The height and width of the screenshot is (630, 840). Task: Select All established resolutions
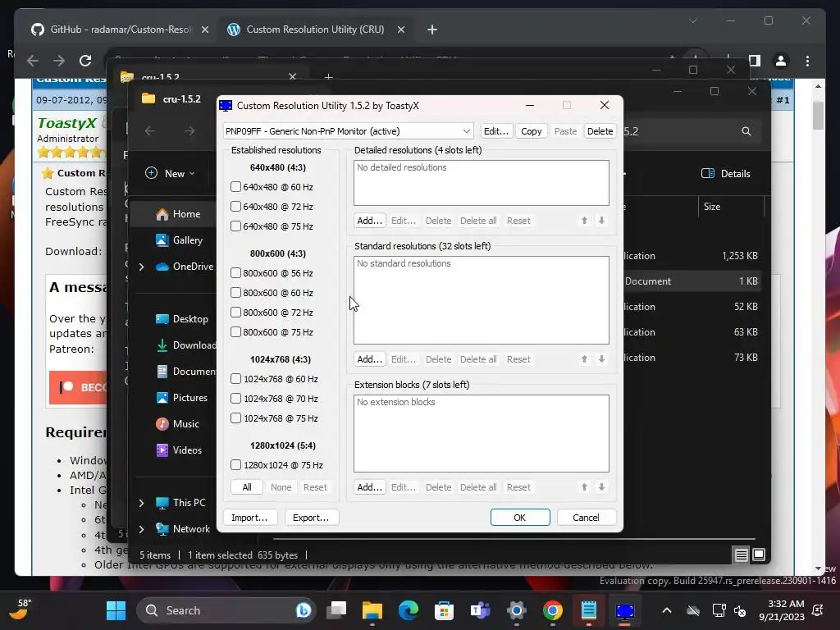click(x=246, y=487)
